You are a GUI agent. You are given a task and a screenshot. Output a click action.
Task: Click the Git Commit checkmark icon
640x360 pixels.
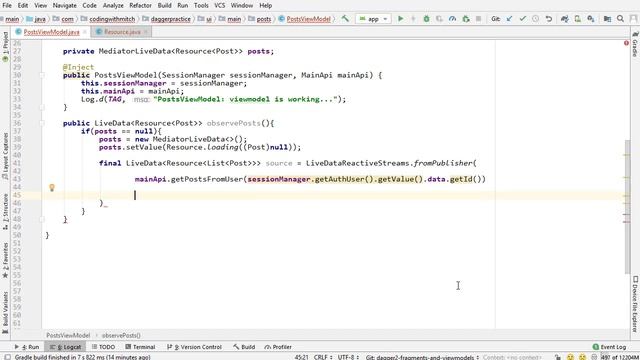tap(522, 19)
